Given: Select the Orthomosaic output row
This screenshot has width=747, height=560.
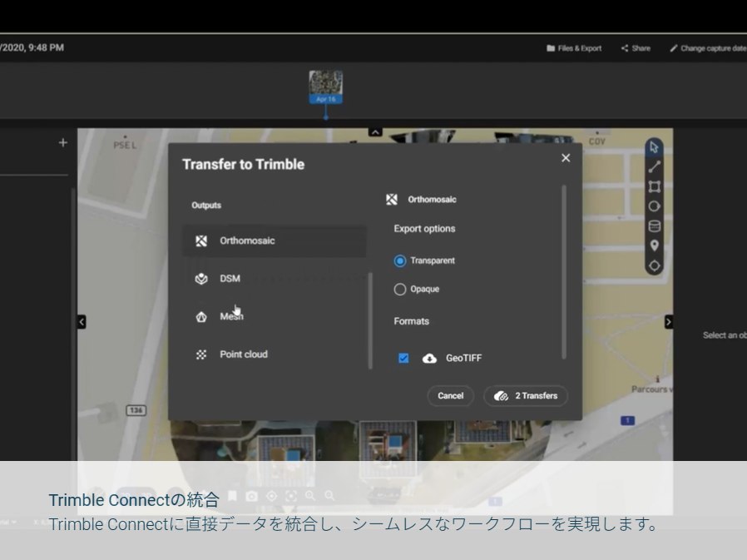Looking at the screenshot, I should coord(275,240).
